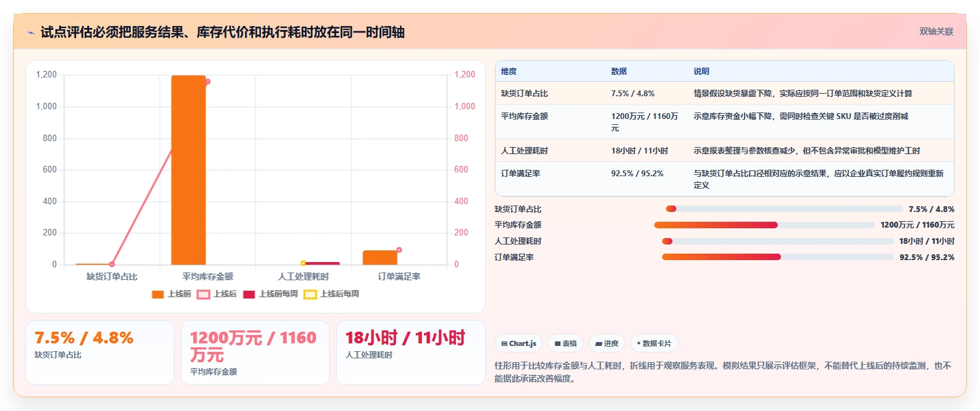
Task: Click table value 92.5% / 95.2%
Action: click(x=637, y=174)
